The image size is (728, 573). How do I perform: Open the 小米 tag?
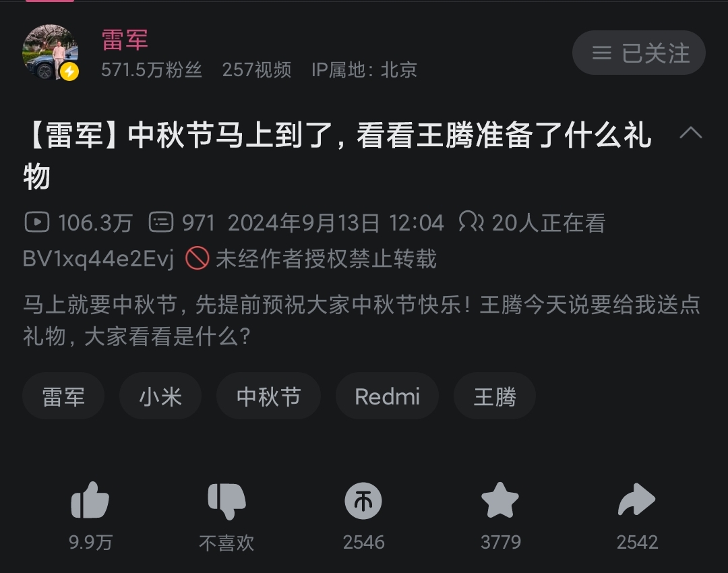[160, 396]
